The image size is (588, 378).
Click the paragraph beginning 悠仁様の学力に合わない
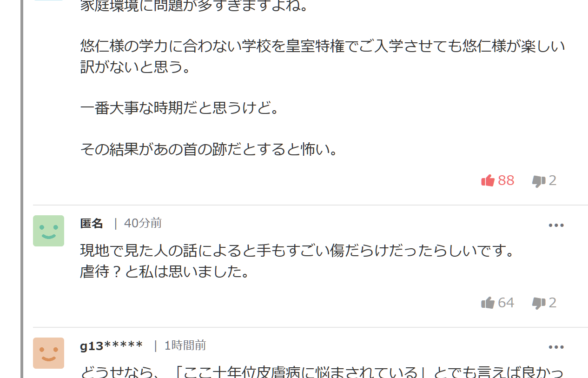tap(323, 57)
